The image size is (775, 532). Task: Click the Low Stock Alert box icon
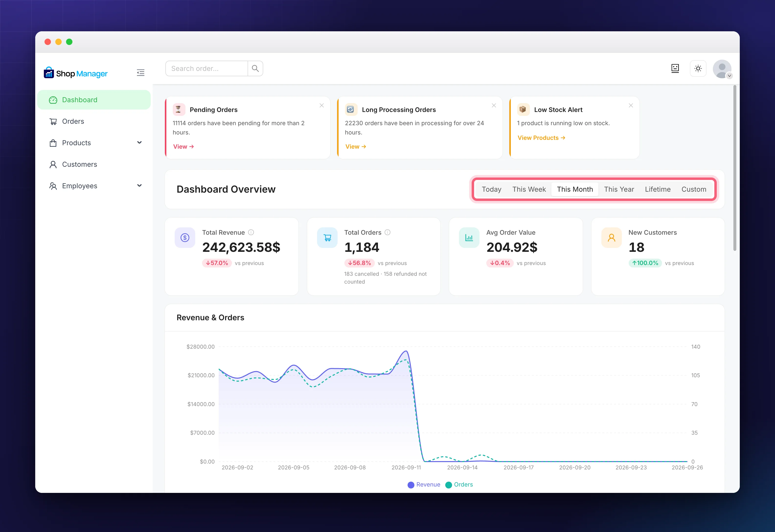[523, 109]
